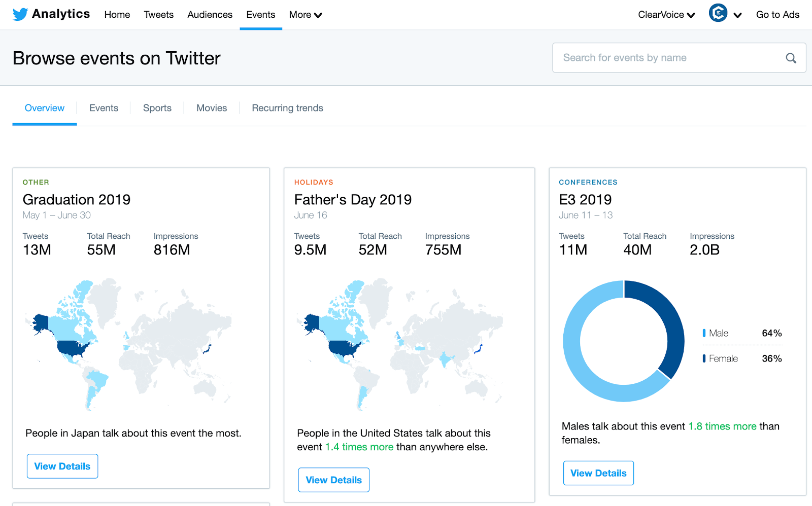
Task: Select the Events top navigation item
Action: (x=261, y=15)
